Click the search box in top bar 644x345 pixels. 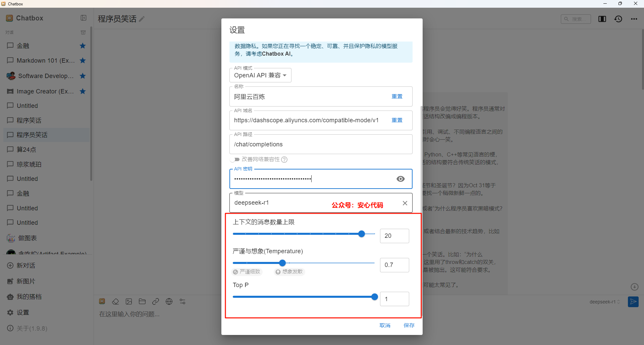(x=576, y=19)
